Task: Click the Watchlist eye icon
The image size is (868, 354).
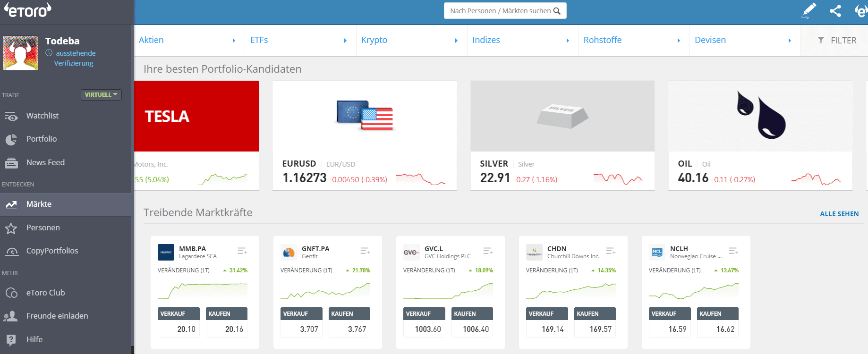Action: tap(11, 116)
